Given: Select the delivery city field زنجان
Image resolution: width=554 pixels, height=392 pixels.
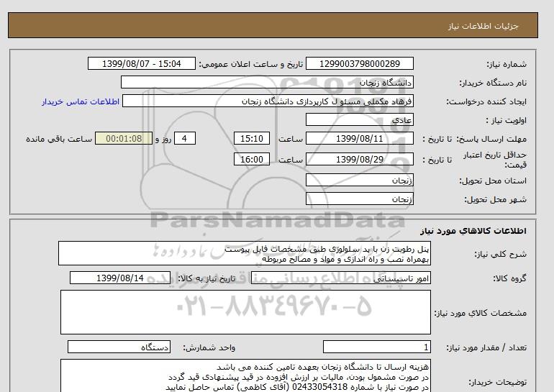Looking at the screenshot, I should (x=359, y=199).
